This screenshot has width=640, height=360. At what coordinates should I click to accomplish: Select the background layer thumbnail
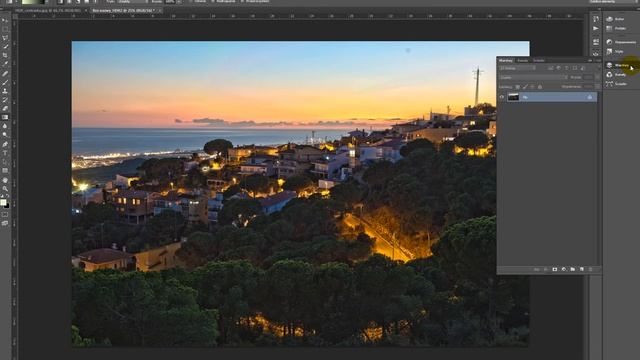coord(513,97)
